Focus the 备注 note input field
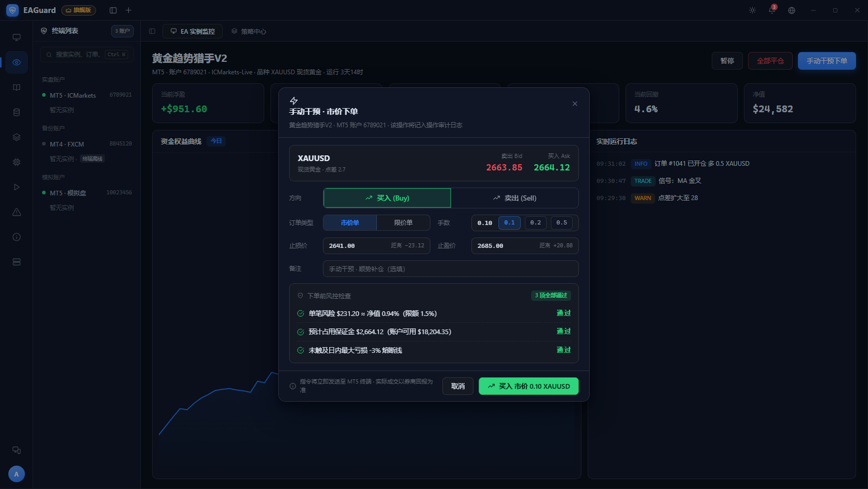868x489 pixels. tap(451, 269)
